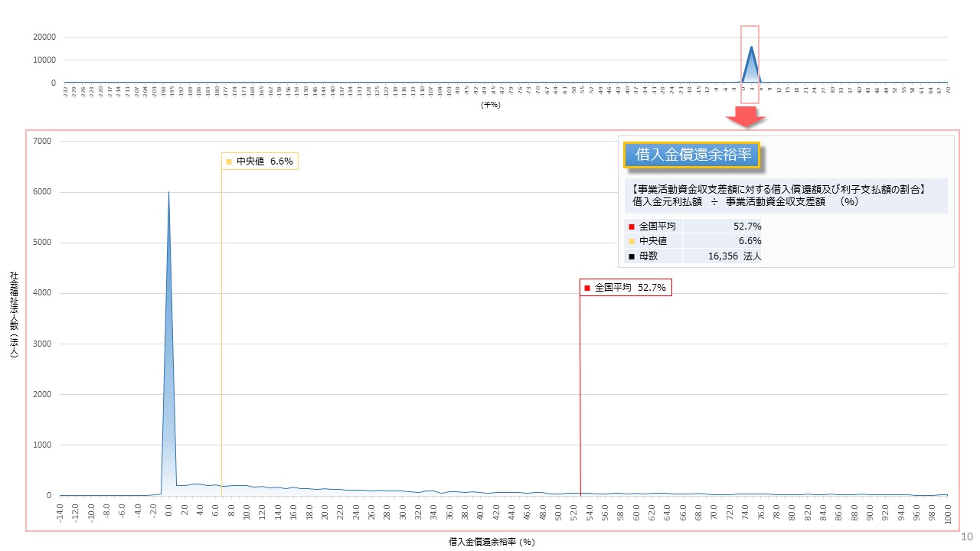
Task: Select the 中央値 6.6% callout on chart
Action: pos(260,161)
